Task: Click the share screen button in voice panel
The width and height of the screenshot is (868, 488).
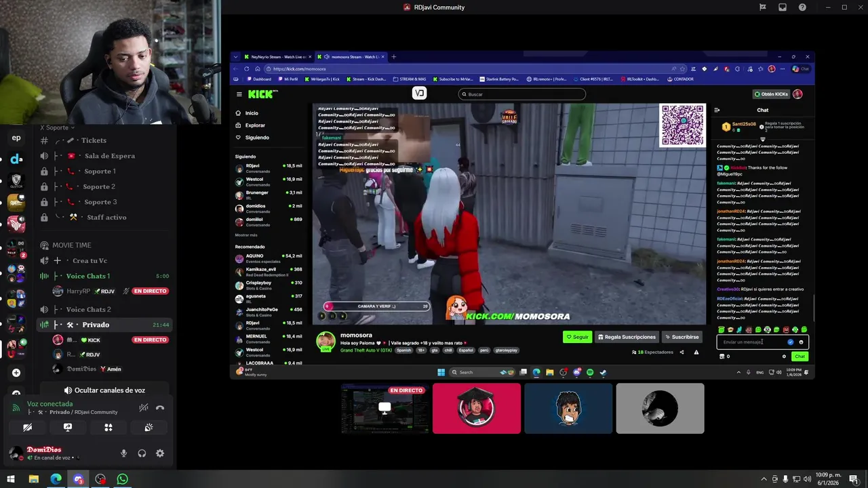Action: click(x=68, y=428)
